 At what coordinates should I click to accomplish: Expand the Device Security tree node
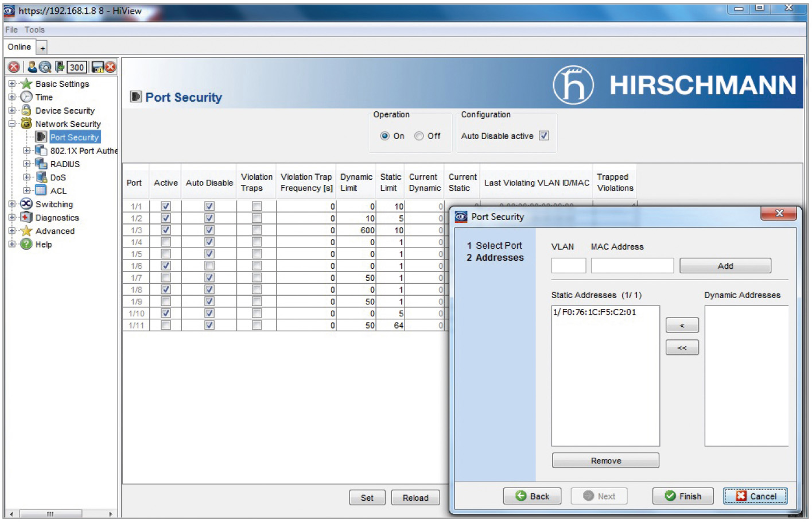pos(11,110)
